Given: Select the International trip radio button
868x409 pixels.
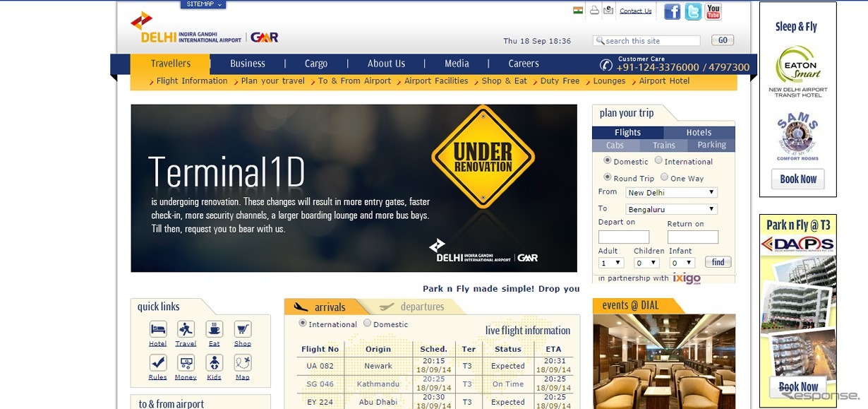Looking at the screenshot, I should coord(658,160).
